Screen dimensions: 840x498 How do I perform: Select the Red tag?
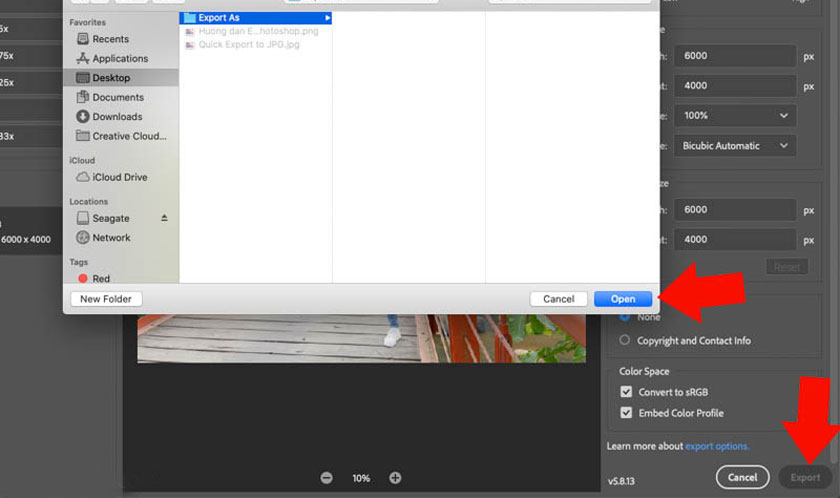tap(94, 278)
